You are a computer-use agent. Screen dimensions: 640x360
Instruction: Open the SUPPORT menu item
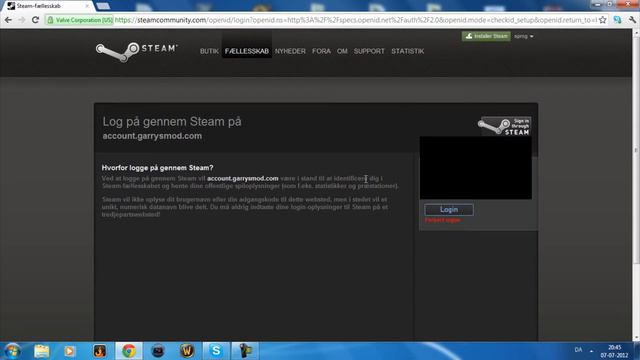369,51
